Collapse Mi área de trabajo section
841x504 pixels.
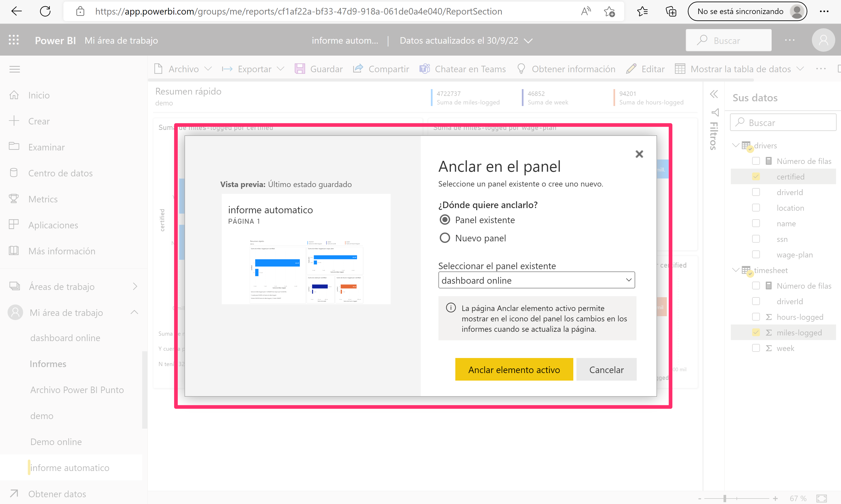tap(135, 312)
